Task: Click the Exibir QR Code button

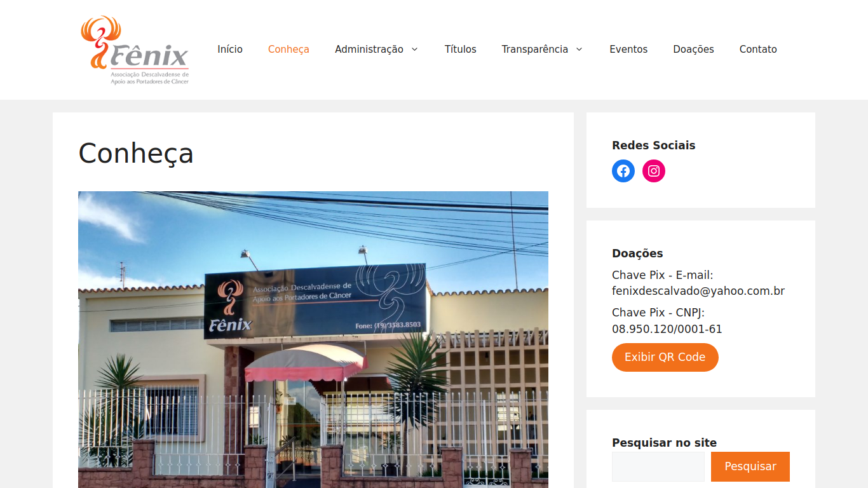Action: 665,357
